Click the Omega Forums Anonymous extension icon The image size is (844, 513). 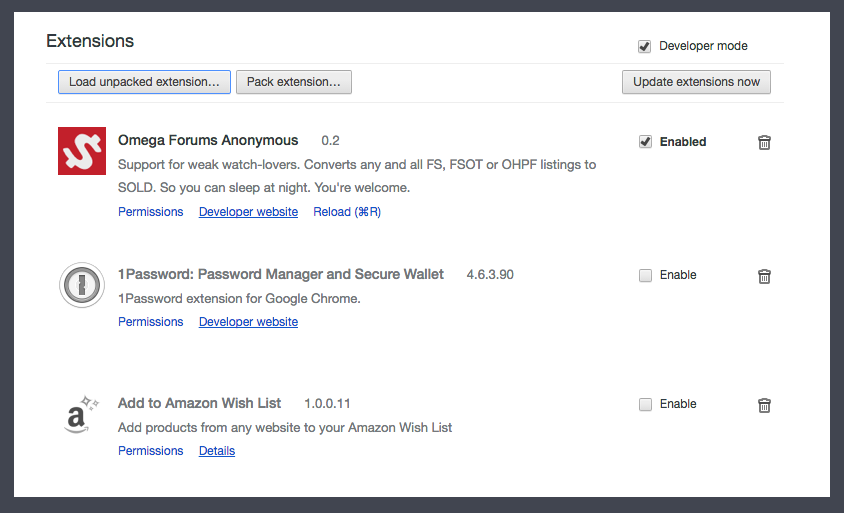[x=82, y=151]
